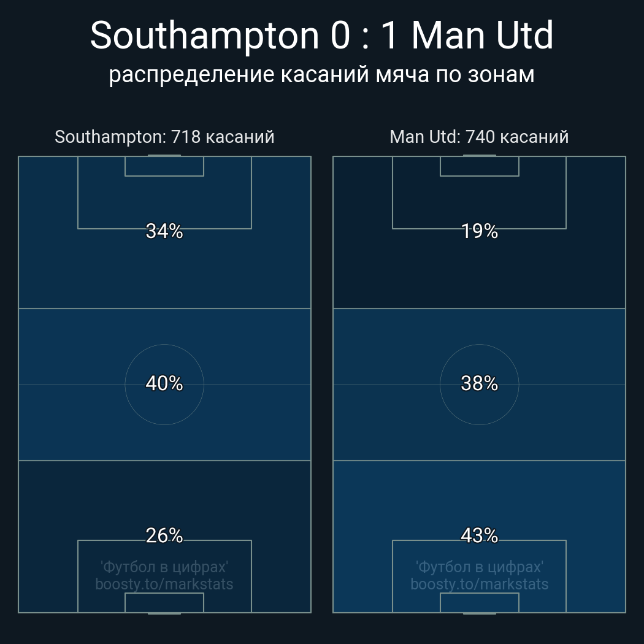Screen dimensions: 644x644
Task: Open boosty.to/markstats link on Southampton pitch
Action: [164, 584]
